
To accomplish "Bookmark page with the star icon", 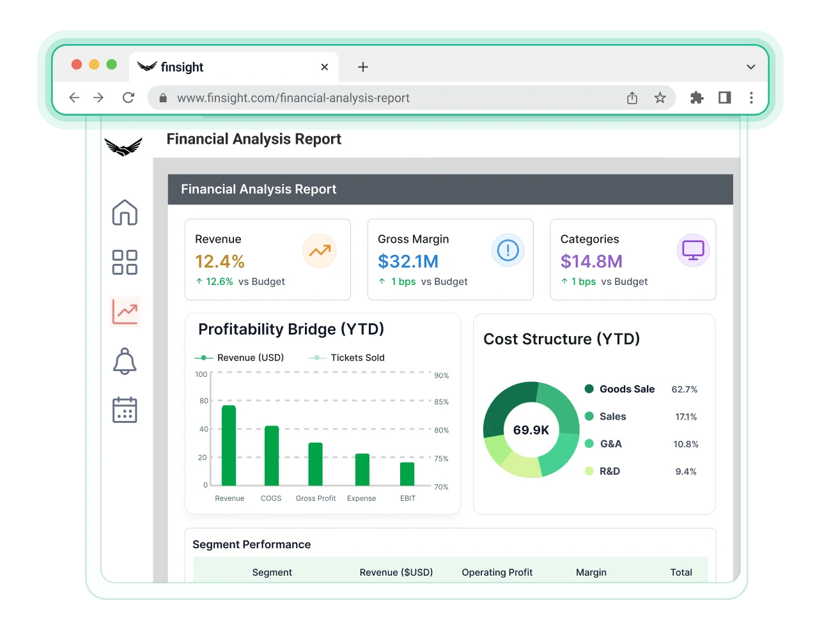I will click(x=660, y=98).
